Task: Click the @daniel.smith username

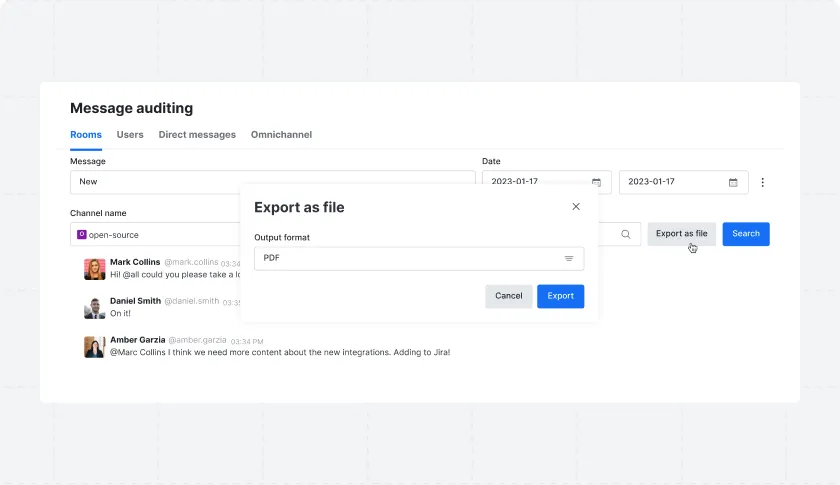Action: click(x=191, y=301)
